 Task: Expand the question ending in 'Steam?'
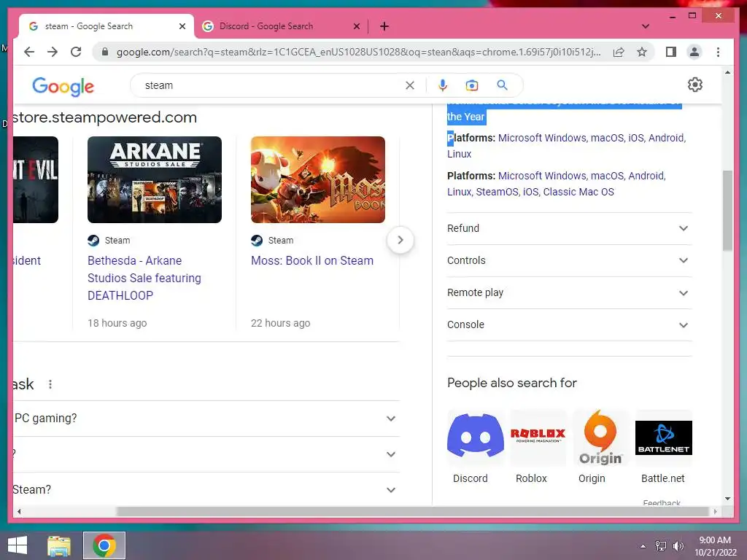(206, 490)
